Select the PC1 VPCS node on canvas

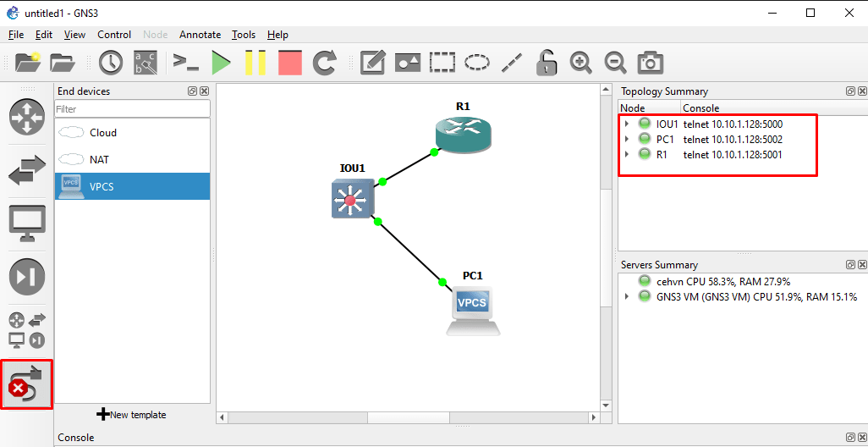[473, 310]
